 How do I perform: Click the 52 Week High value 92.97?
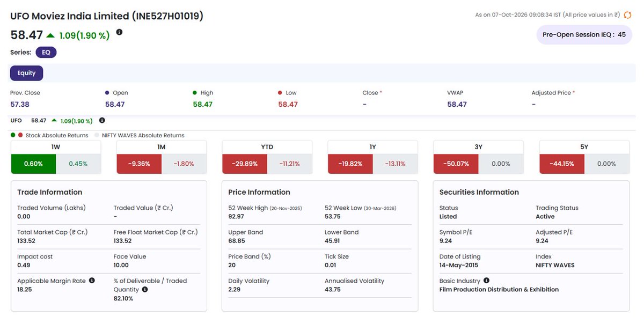(237, 217)
